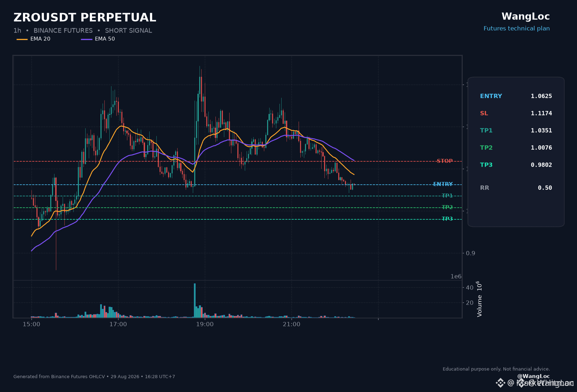Click the 17:00 time axis tick label
Screen dimensions: 577x392
tap(118, 324)
